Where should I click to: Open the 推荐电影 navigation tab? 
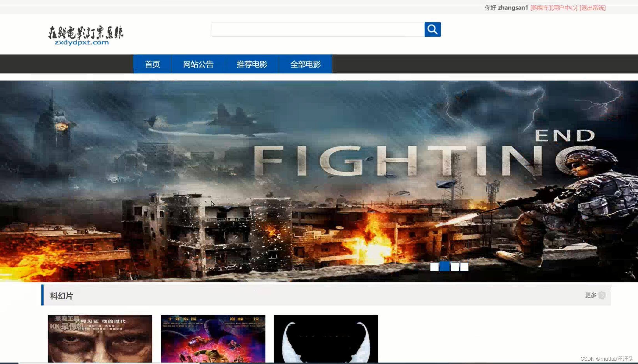252,64
